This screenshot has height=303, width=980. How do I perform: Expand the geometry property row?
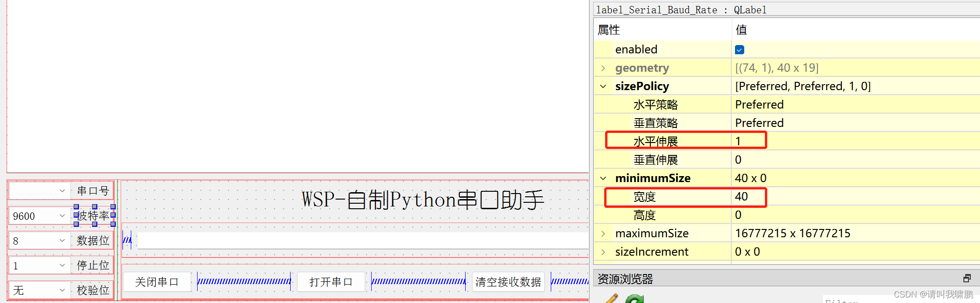[603, 68]
